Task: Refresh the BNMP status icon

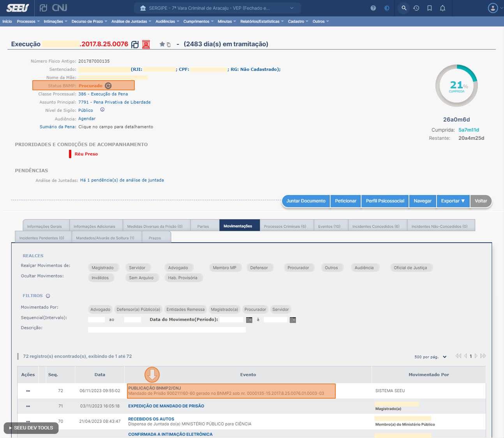Action: [108, 86]
